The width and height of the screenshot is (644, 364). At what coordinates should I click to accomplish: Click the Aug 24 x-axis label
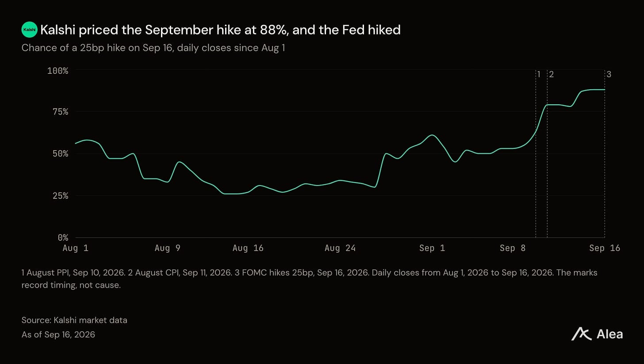(x=340, y=248)
